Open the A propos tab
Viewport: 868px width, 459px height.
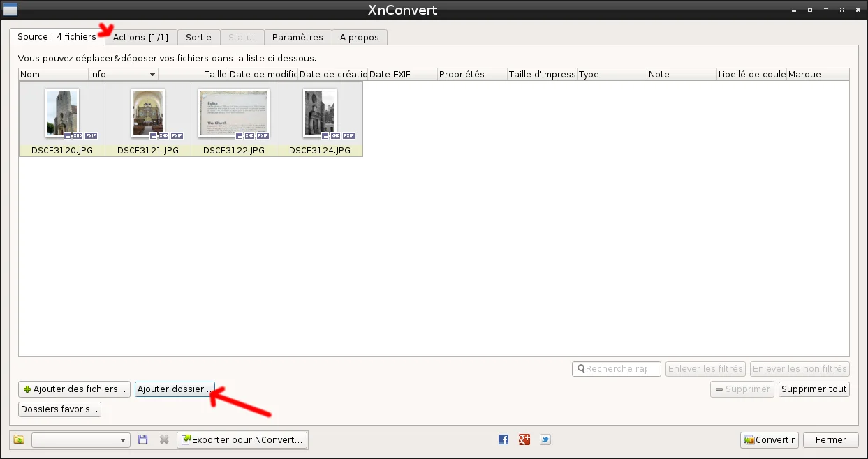(359, 38)
